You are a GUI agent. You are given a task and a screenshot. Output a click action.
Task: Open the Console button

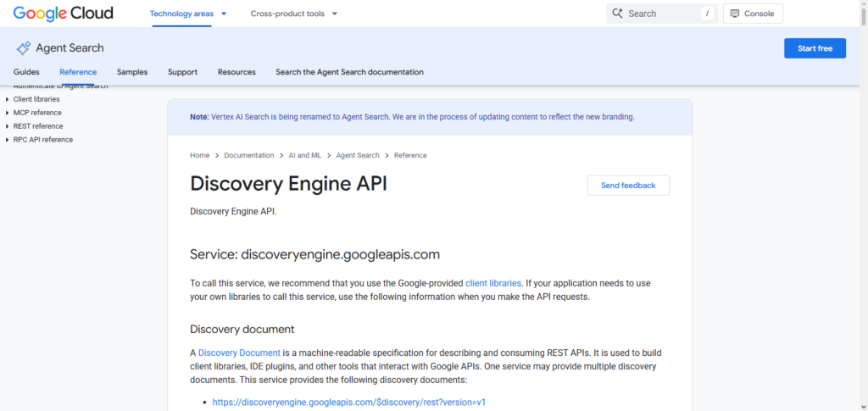tap(753, 14)
